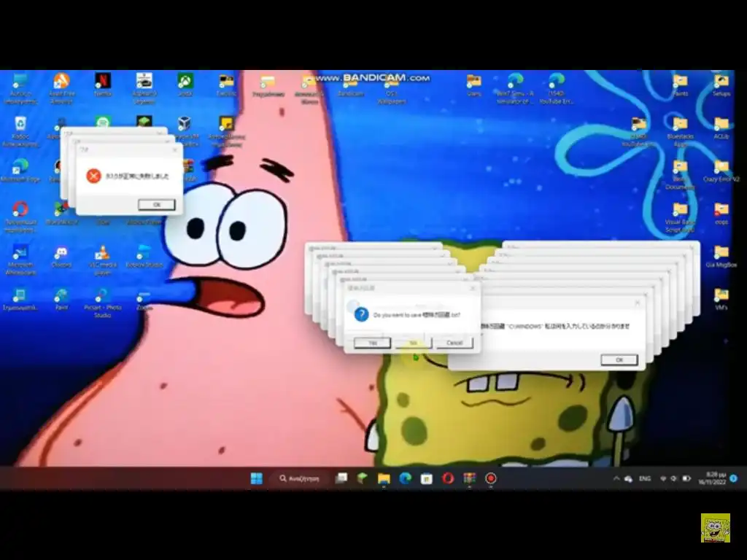Open the Recycle Bin desktop icon
The height and width of the screenshot is (560, 747).
(x=20, y=131)
